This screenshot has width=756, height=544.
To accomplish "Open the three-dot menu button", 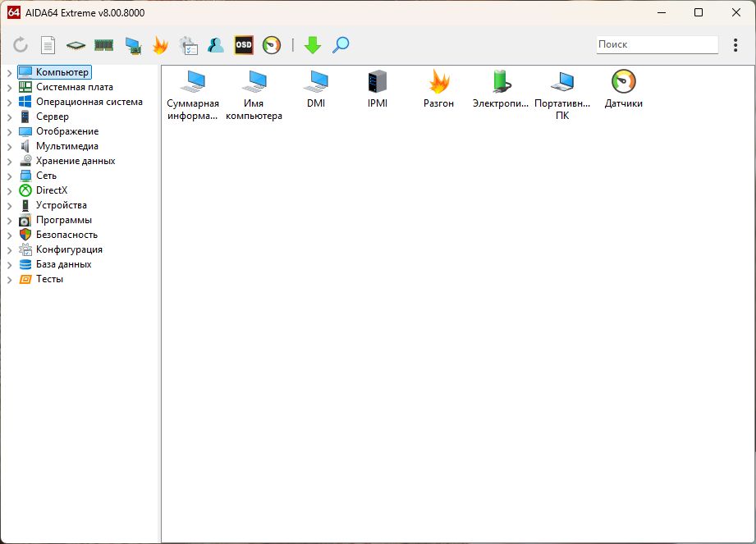I will (735, 45).
